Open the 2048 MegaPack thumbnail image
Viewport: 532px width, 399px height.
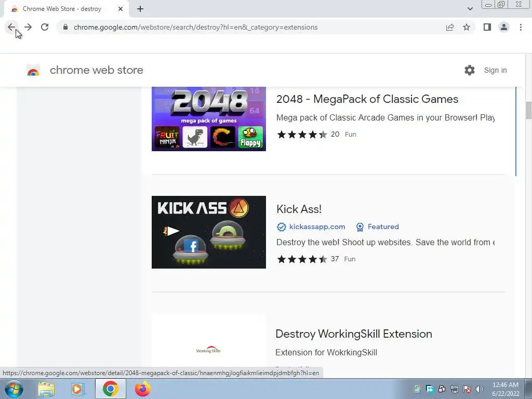pos(209,119)
